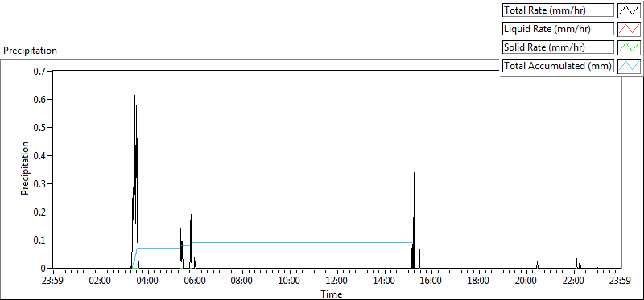The width and height of the screenshot is (644, 300).
Task: Click the 22:00 x-axis time label
Action: coord(574,282)
